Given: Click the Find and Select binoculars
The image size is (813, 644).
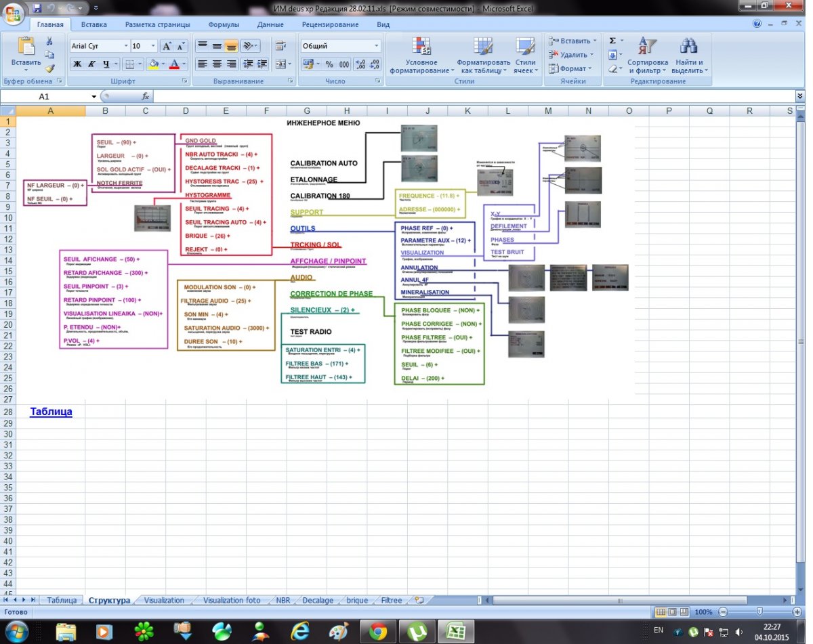Looking at the screenshot, I should [689, 56].
